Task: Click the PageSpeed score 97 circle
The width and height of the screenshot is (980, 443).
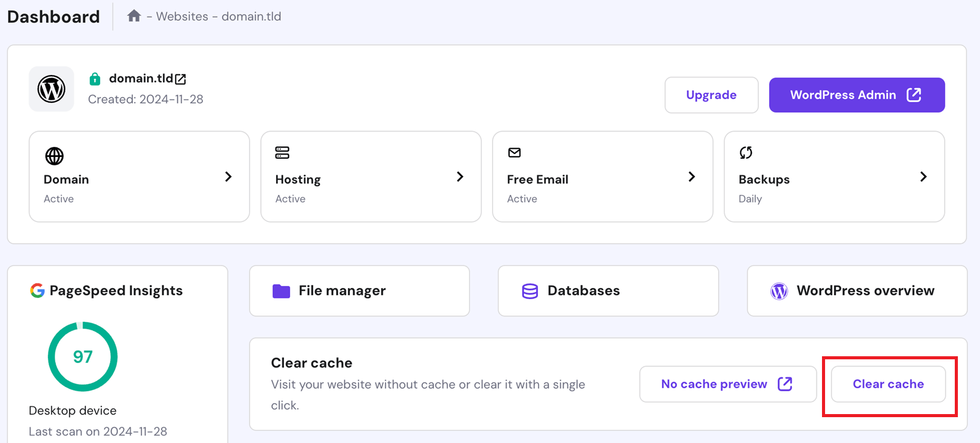Action: coord(82,357)
